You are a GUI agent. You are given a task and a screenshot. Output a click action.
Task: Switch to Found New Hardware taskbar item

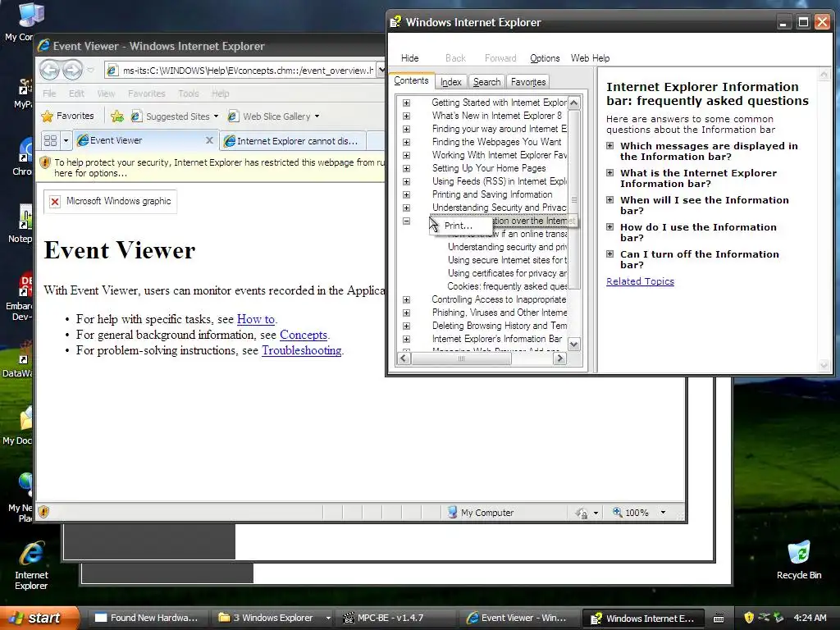point(148,618)
